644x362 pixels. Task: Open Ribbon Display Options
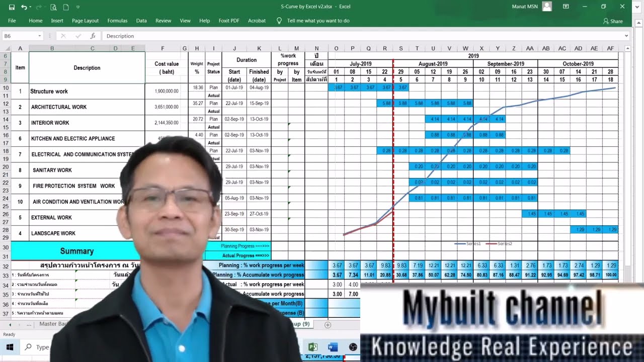coord(566,7)
